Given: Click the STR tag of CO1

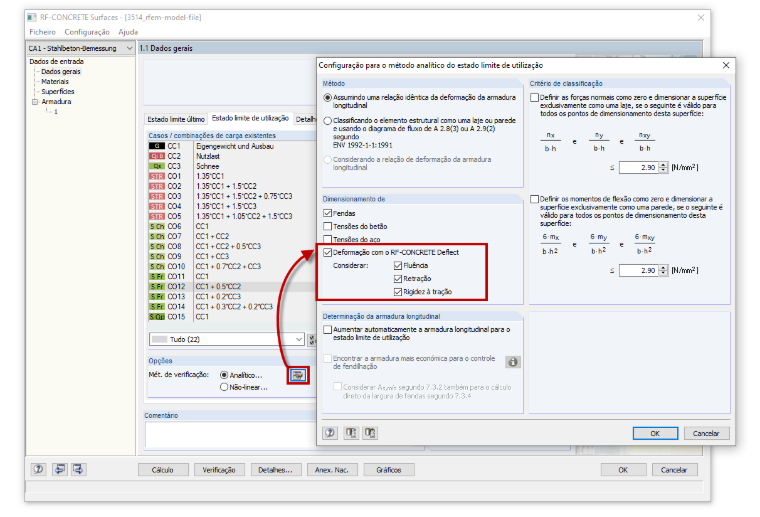Looking at the screenshot, I should pyautogui.click(x=157, y=176).
